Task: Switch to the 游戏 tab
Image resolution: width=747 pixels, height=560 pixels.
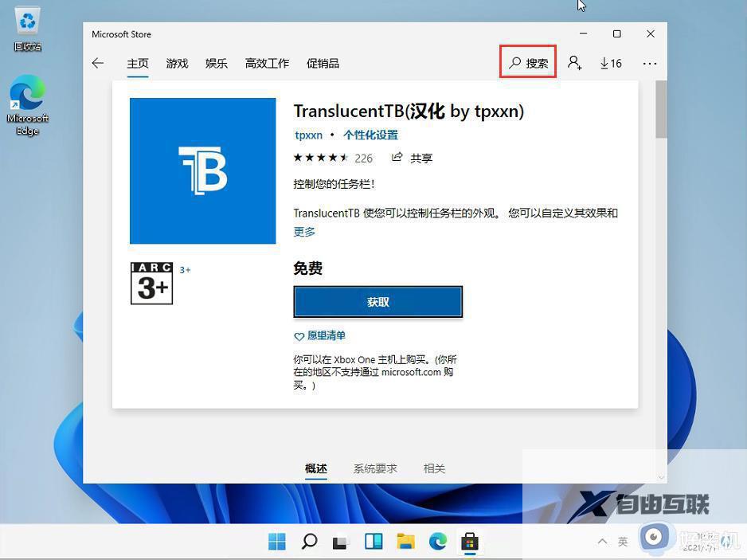Action: 177,63
